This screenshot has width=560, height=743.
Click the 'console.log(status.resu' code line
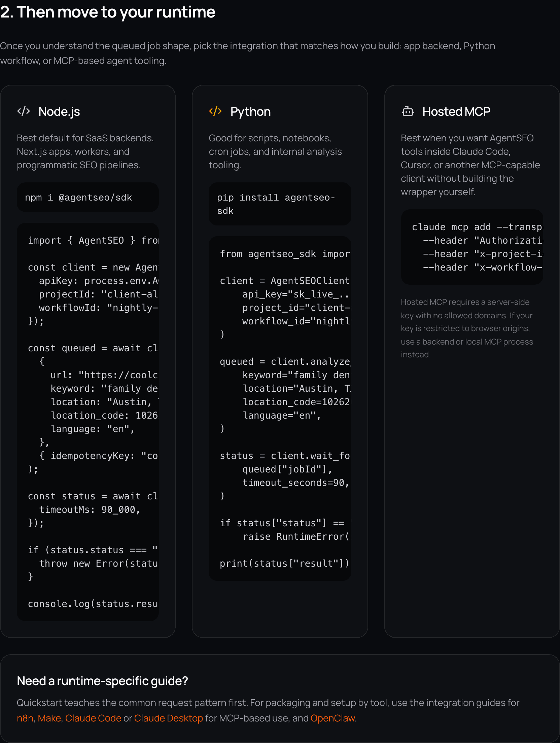tap(93, 604)
